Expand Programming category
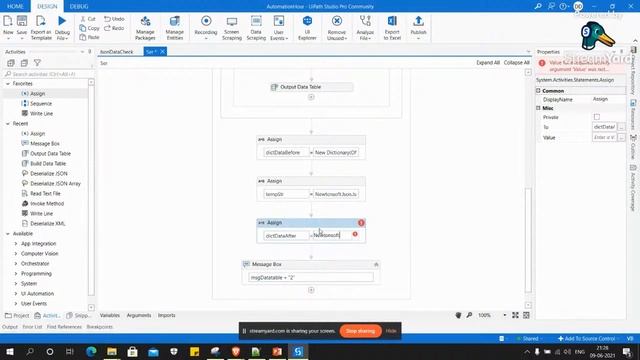This screenshot has width=640, height=360. pos(16,274)
